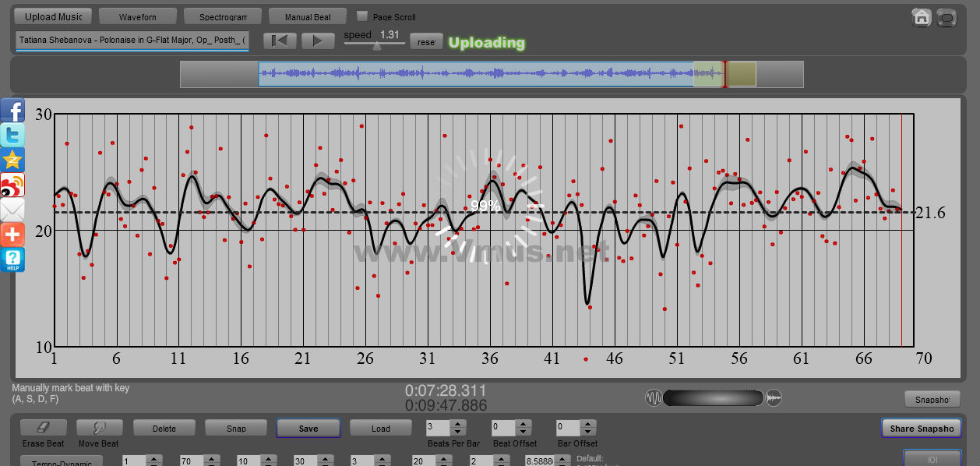Click the email envelope share icon
Screen dimensions: 980x466
tap(12, 210)
